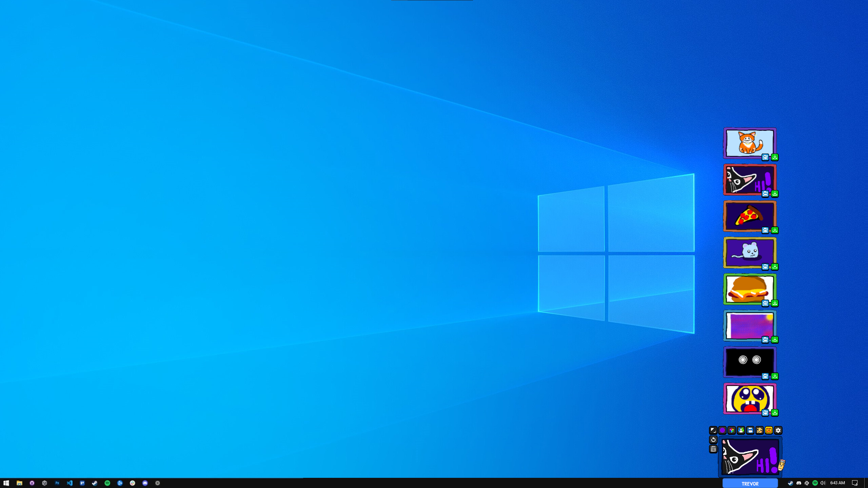Clear the drawing with the trash icon
This screenshot has width=868, height=488.
713,449
